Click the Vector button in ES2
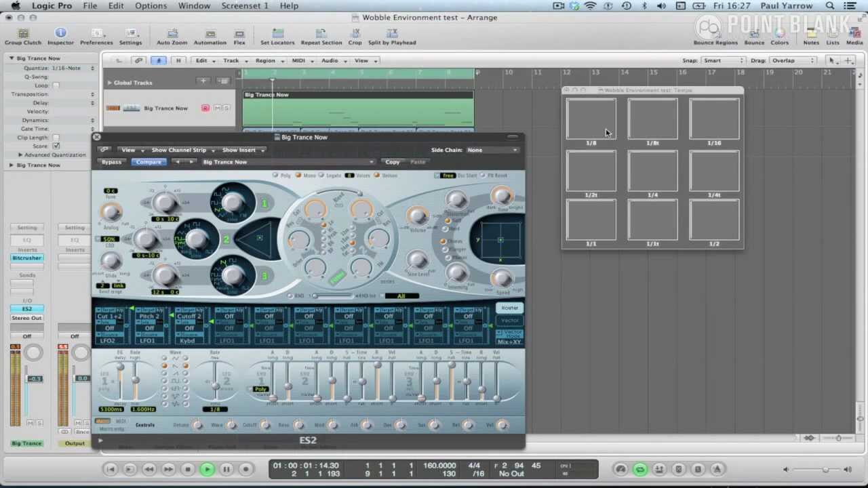Viewport: 868px width, 488px height. [509, 320]
